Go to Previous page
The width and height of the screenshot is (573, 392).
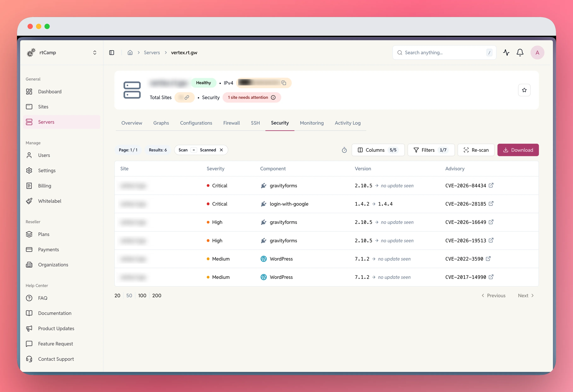[493, 295]
